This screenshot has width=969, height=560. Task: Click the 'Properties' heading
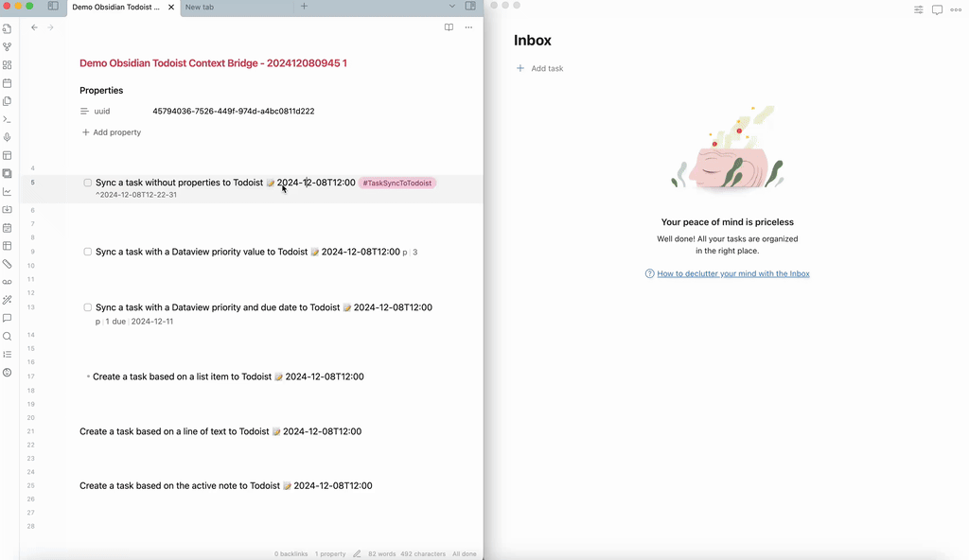pyautogui.click(x=101, y=90)
